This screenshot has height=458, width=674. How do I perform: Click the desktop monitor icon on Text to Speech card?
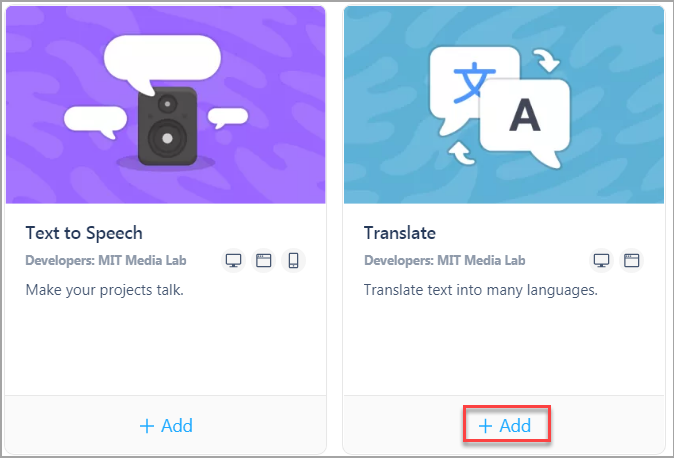pos(233,261)
